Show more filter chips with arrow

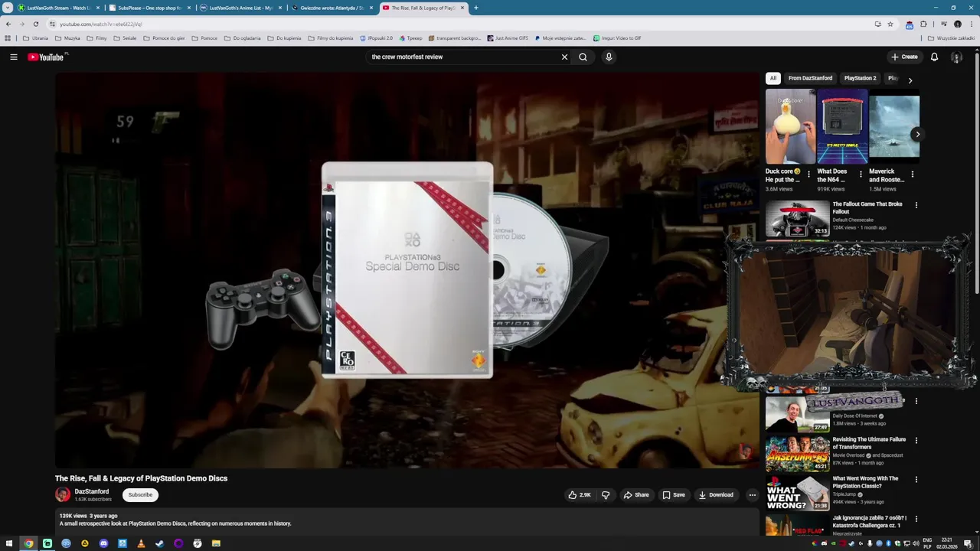[x=910, y=80]
